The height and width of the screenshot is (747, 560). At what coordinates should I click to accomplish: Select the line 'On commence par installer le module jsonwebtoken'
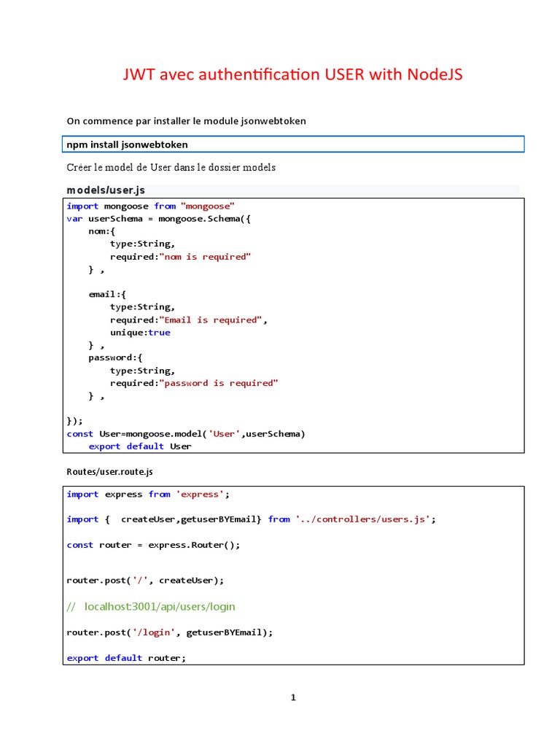186,121
